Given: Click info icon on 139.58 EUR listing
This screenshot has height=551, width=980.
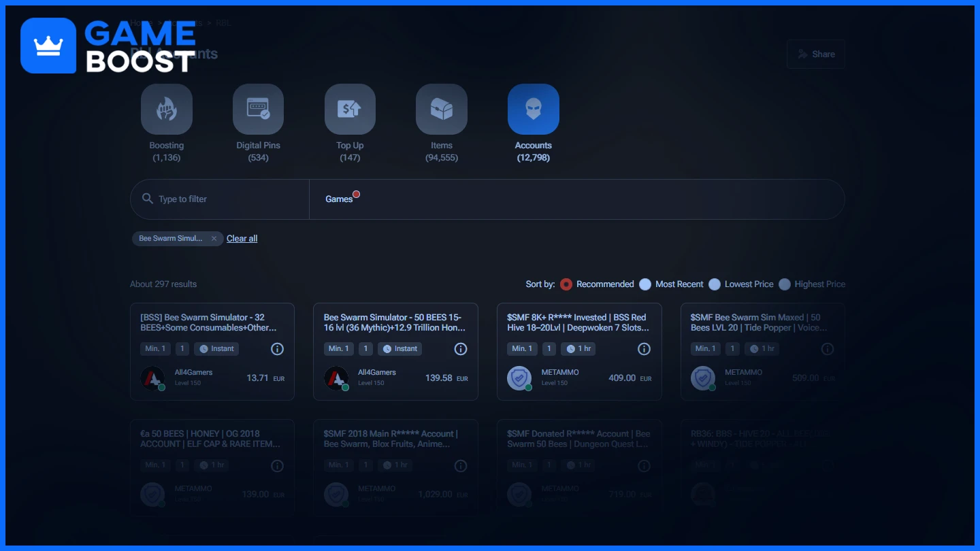Looking at the screenshot, I should point(461,349).
